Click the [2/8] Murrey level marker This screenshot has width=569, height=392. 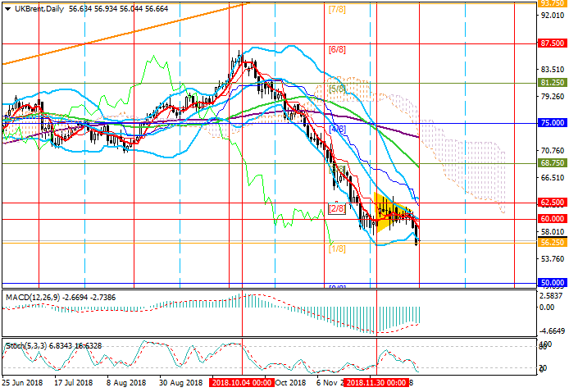[x=336, y=209]
